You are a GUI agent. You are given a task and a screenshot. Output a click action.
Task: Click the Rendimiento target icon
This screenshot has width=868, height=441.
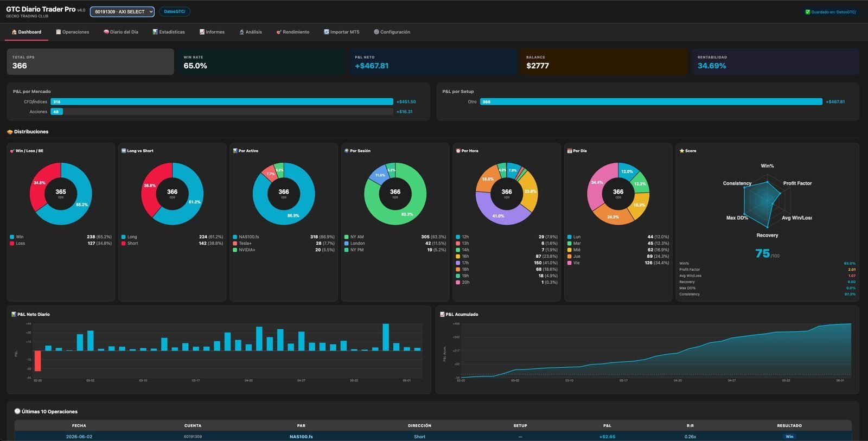[x=279, y=32]
